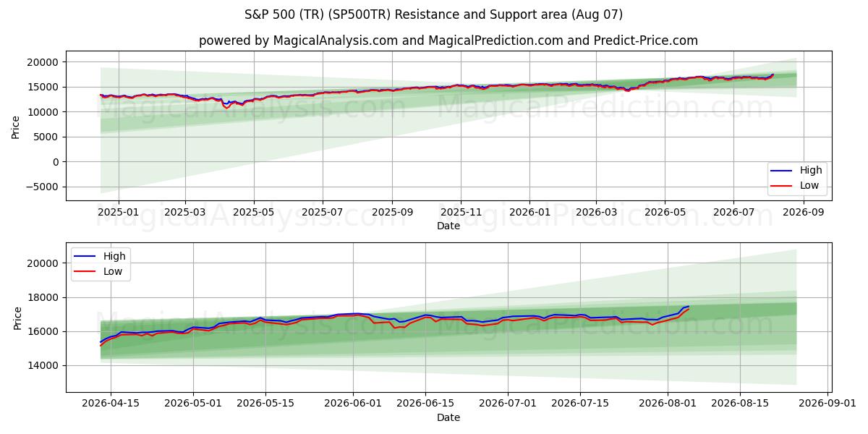The width and height of the screenshot is (868, 434).
Task: Click the 2026-09 tick label on top chart
Action: pyautogui.click(x=802, y=213)
